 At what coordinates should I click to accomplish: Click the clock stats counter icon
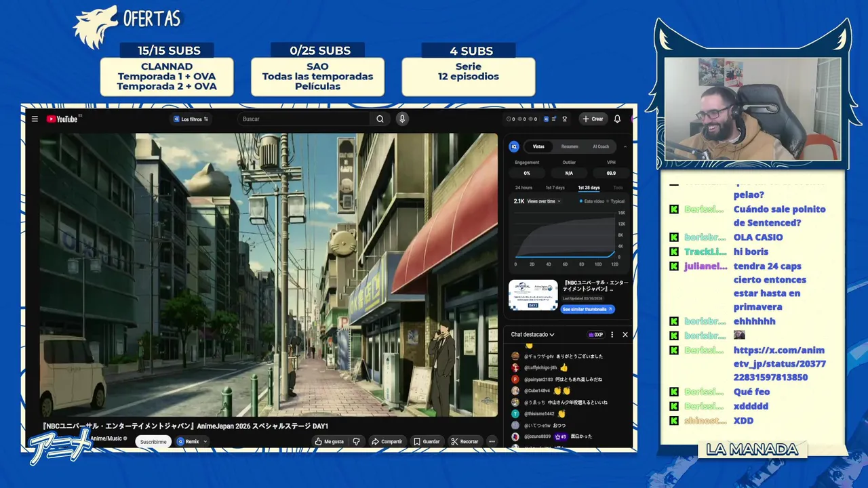pyautogui.click(x=509, y=119)
